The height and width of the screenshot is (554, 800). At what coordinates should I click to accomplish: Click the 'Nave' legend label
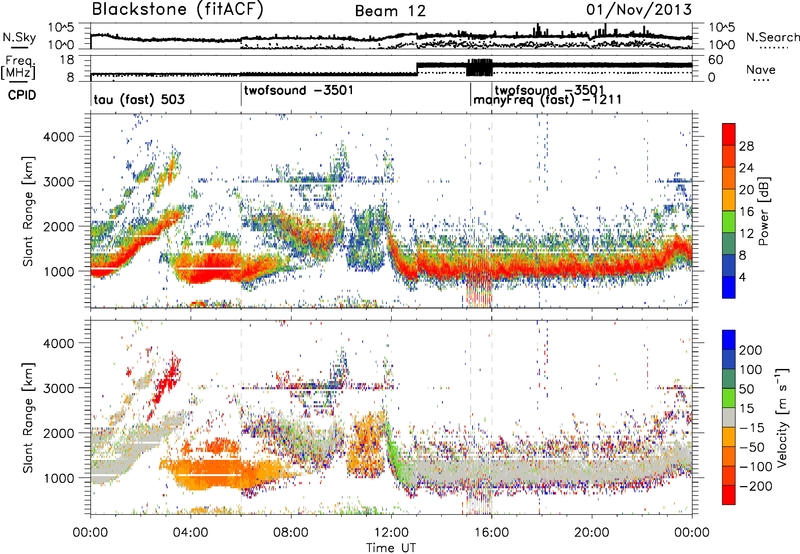(x=761, y=69)
